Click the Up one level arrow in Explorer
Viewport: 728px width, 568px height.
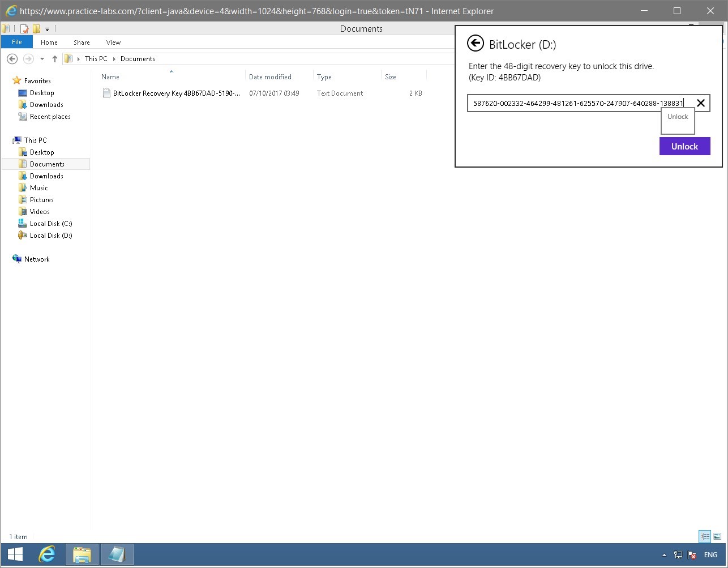pyautogui.click(x=55, y=58)
